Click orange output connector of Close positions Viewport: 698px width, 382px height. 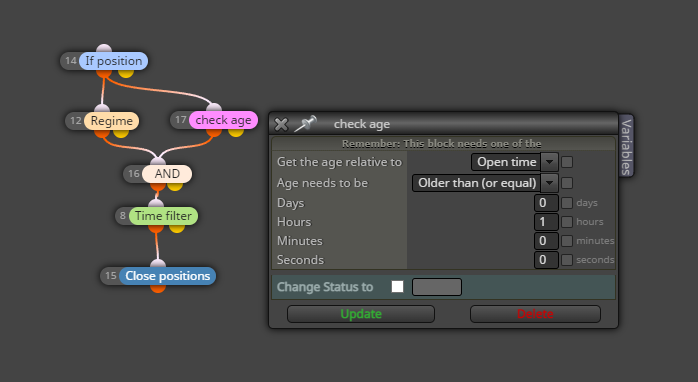(x=158, y=288)
